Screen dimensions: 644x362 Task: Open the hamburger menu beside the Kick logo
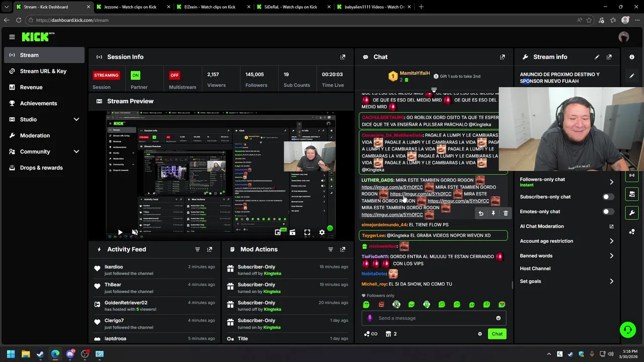12,37
